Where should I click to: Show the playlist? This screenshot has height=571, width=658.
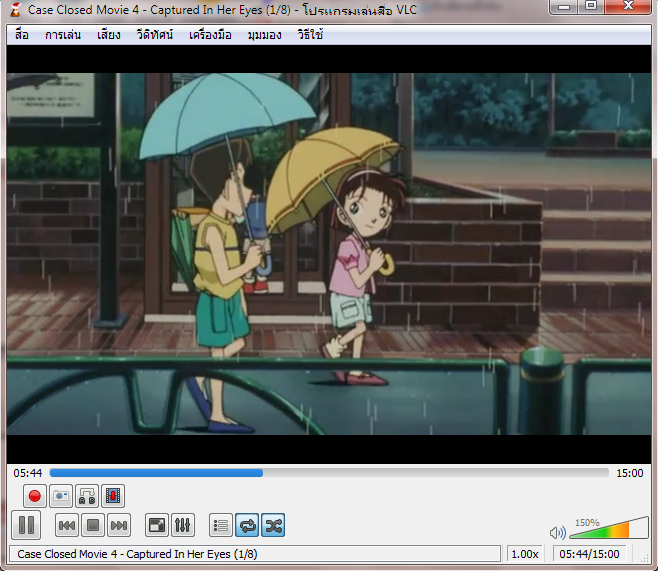(221, 525)
